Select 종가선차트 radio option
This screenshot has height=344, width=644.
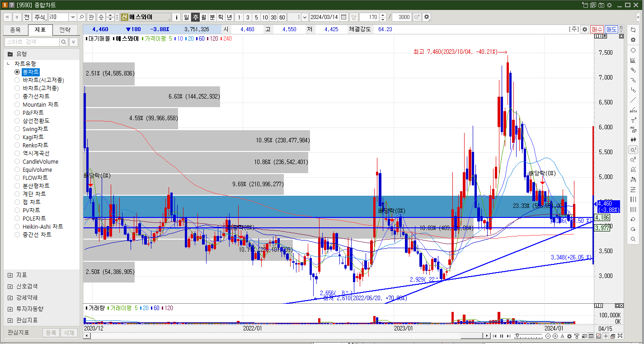click(17, 96)
